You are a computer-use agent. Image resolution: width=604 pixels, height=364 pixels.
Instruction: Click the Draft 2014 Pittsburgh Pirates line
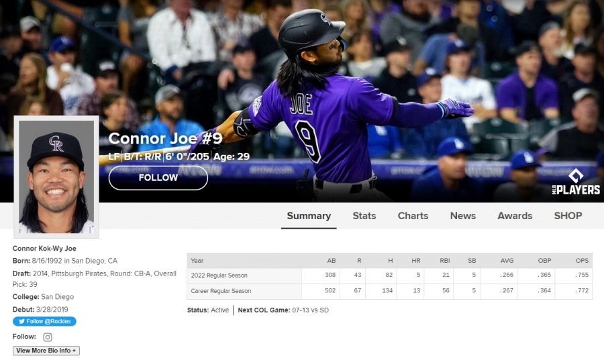[x=95, y=279]
